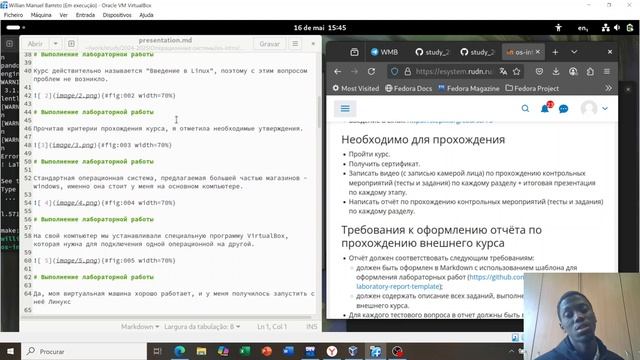Open the Entrada menu
Screen dimensions: 640x360
coord(85,15)
